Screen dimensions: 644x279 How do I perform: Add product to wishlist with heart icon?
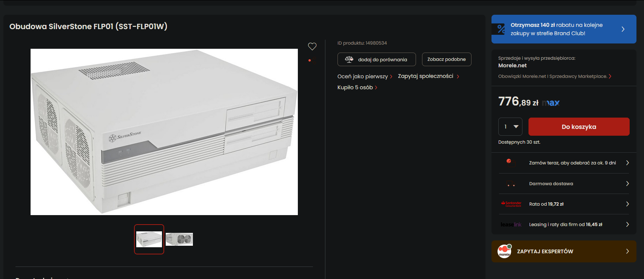pyautogui.click(x=312, y=46)
